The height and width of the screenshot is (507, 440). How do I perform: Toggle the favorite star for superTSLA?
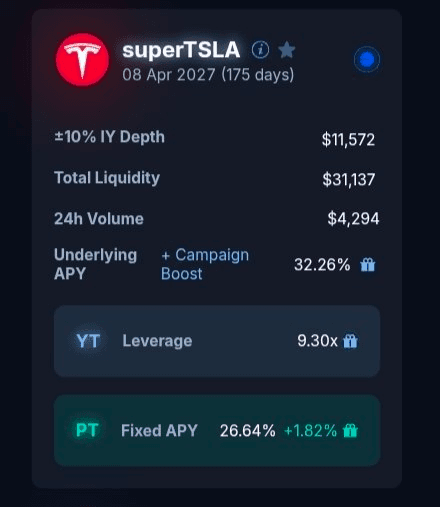(x=287, y=50)
